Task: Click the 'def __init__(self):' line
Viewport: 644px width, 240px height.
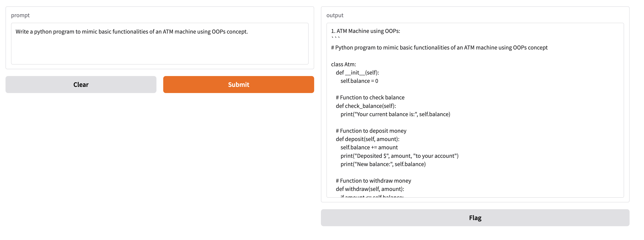Action: click(357, 72)
